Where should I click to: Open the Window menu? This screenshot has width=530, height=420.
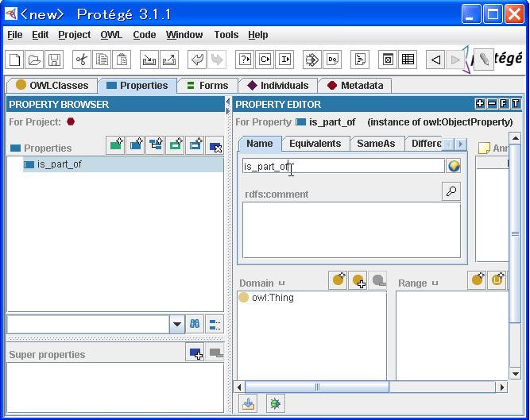click(184, 35)
